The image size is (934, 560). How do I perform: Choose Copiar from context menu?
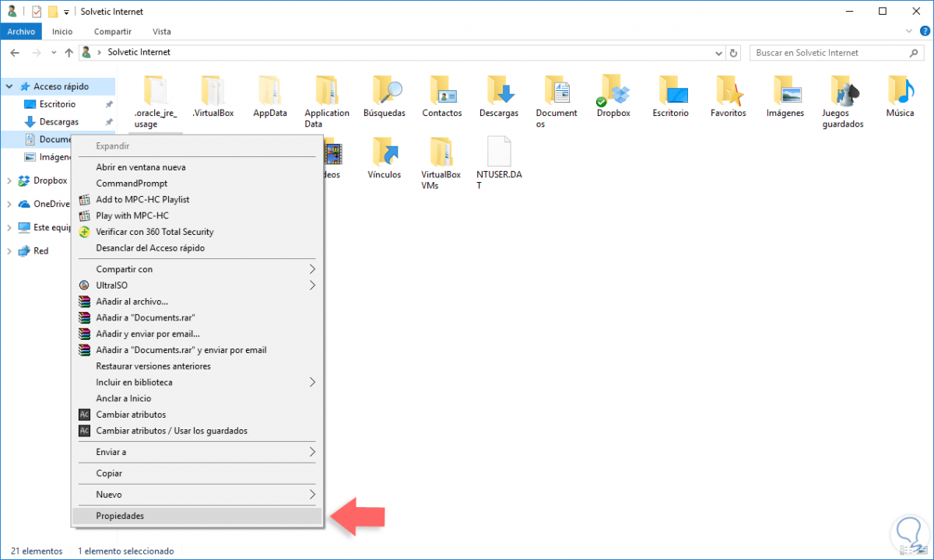coord(197,473)
